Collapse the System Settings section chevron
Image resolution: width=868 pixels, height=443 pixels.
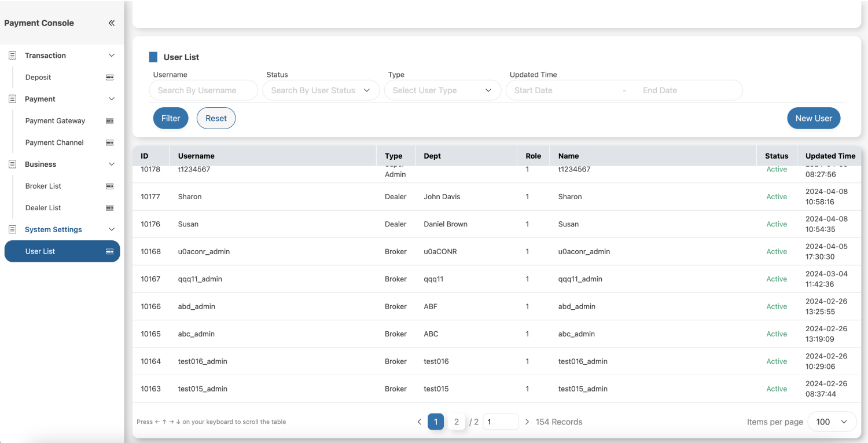(112, 229)
